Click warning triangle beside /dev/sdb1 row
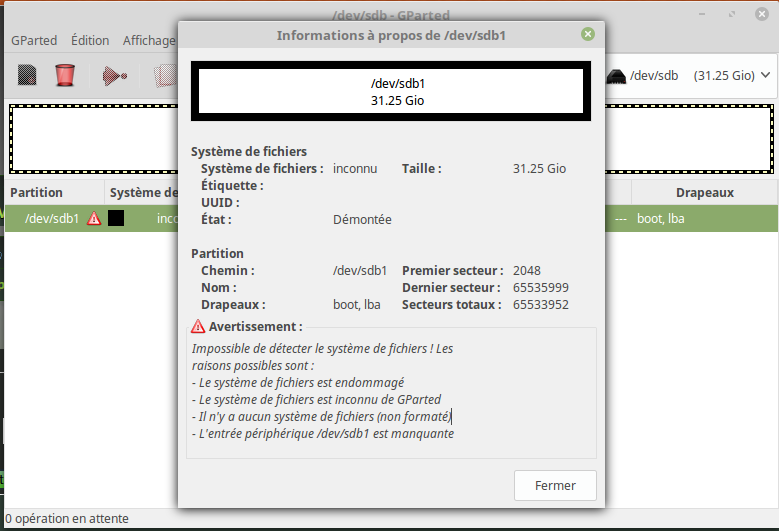The image size is (779, 531). point(94,219)
